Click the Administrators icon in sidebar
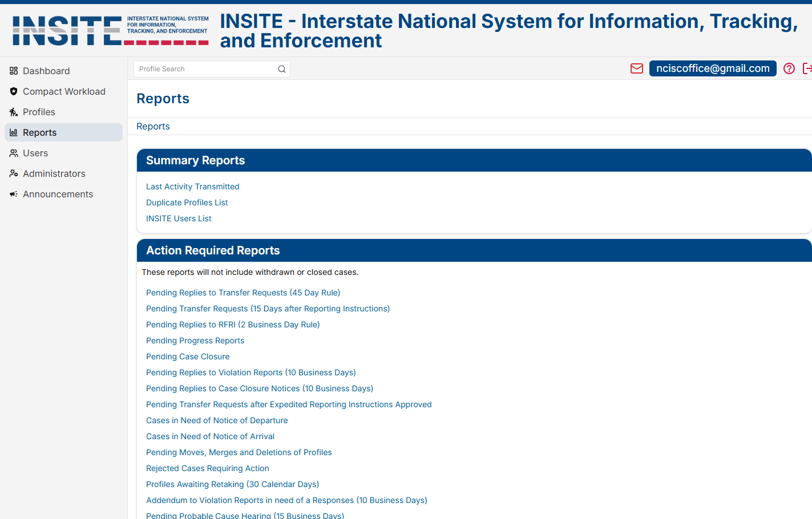This screenshot has width=812, height=519. point(14,173)
